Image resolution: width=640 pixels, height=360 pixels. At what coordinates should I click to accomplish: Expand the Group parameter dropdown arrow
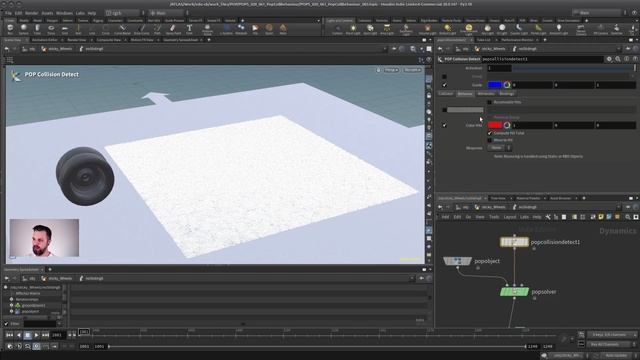633,76
